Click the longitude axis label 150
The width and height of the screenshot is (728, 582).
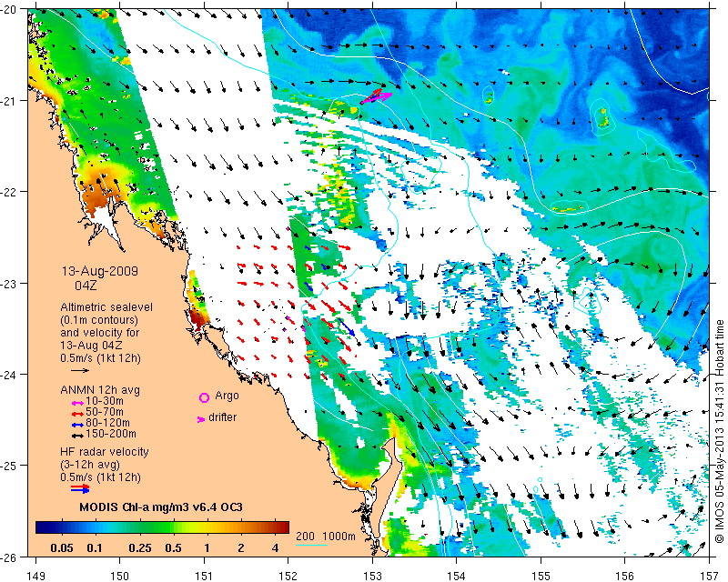point(120,576)
